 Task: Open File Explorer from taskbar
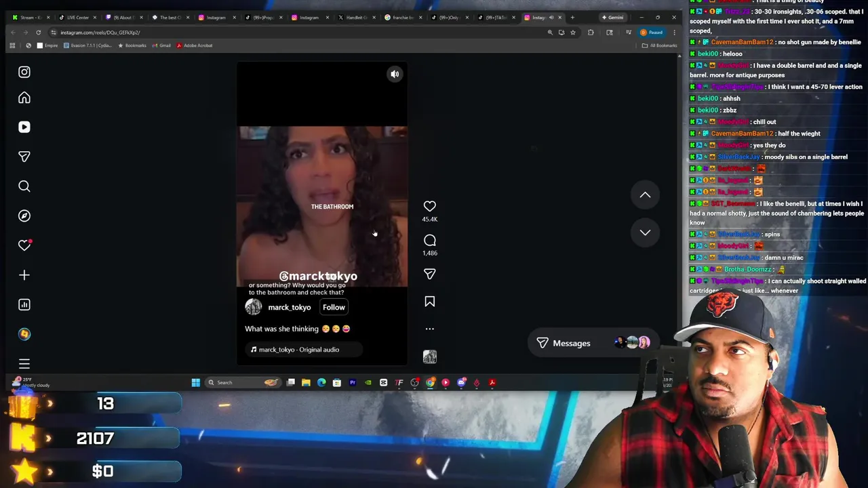(x=307, y=382)
